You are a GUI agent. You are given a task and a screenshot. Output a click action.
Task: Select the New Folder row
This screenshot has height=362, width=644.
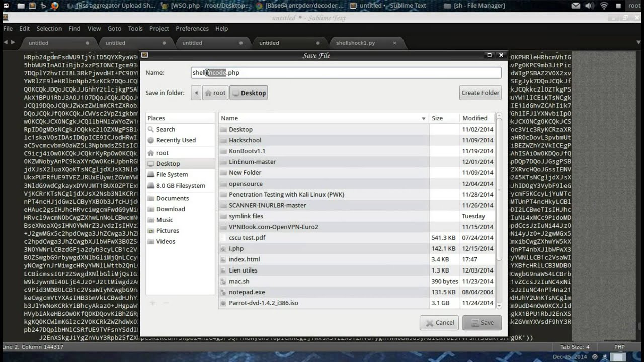point(357,172)
